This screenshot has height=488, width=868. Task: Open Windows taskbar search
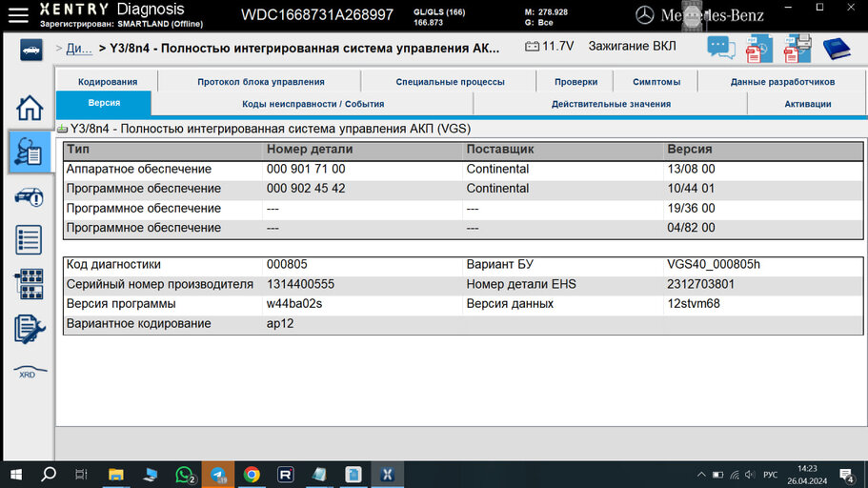coord(49,475)
